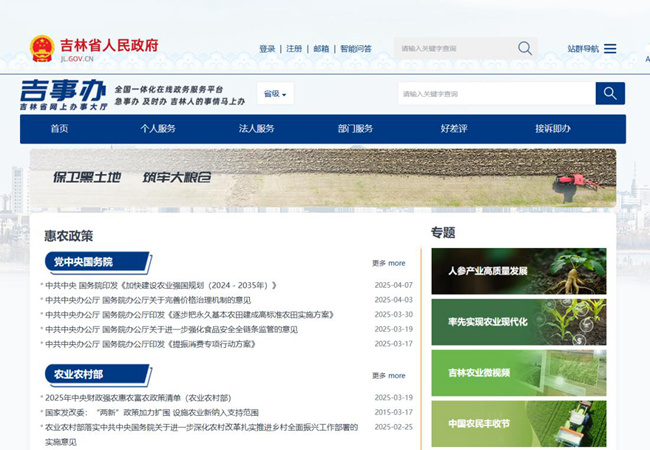Click the 保卫黑土地 筑牢大粮仓 banner
The width and height of the screenshot is (650, 450).
click(x=322, y=178)
